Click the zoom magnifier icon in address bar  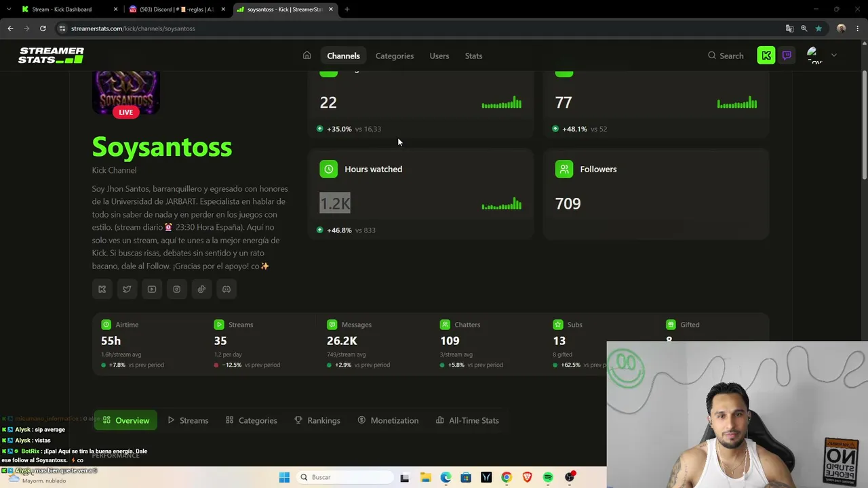click(804, 28)
